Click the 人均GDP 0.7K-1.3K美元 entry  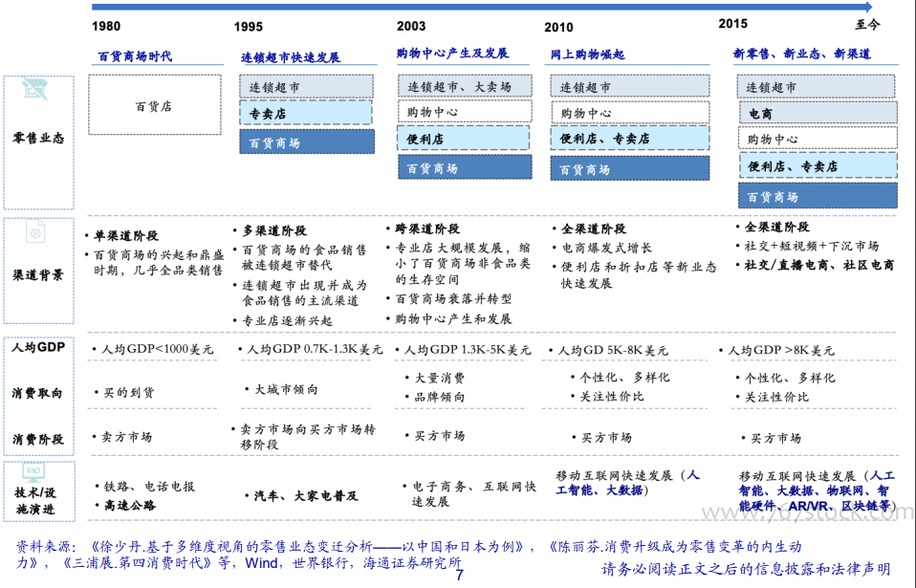315,349
